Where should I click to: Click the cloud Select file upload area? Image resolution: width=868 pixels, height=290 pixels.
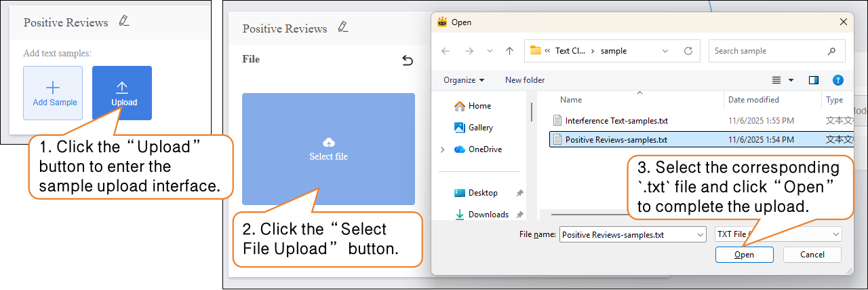[x=328, y=149]
